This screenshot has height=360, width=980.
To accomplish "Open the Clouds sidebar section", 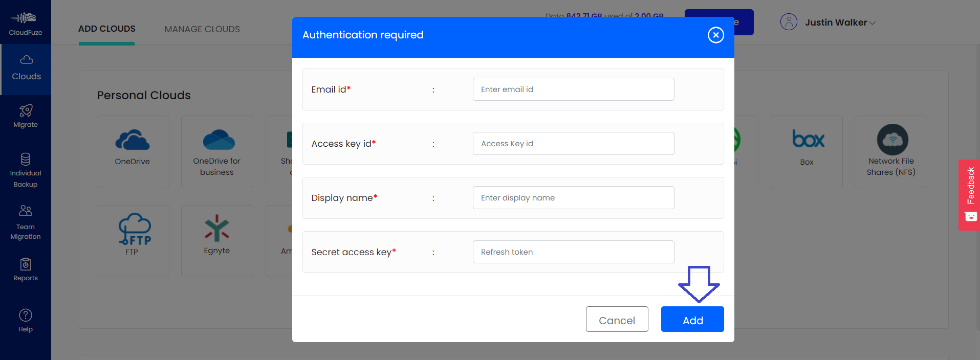I will pos(26,69).
